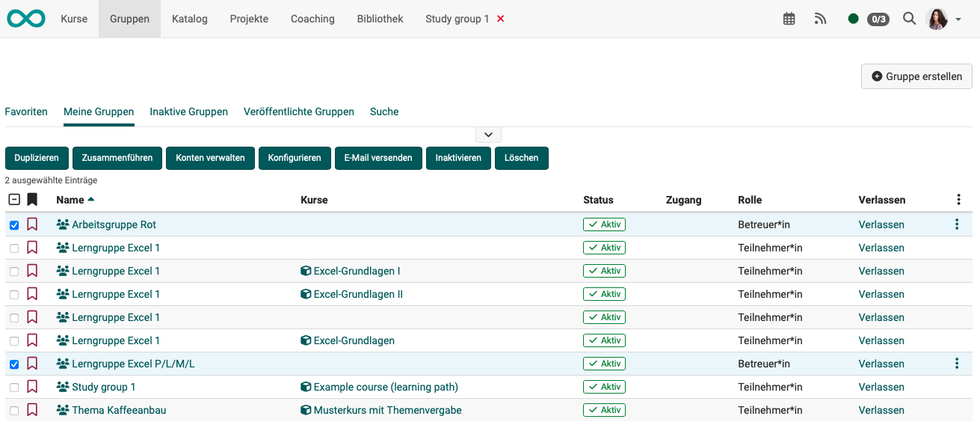Viewport: 980px width, 425px height.
Task: Switch to the Veröffentlichte Gruppen tab
Action: point(299,111)
